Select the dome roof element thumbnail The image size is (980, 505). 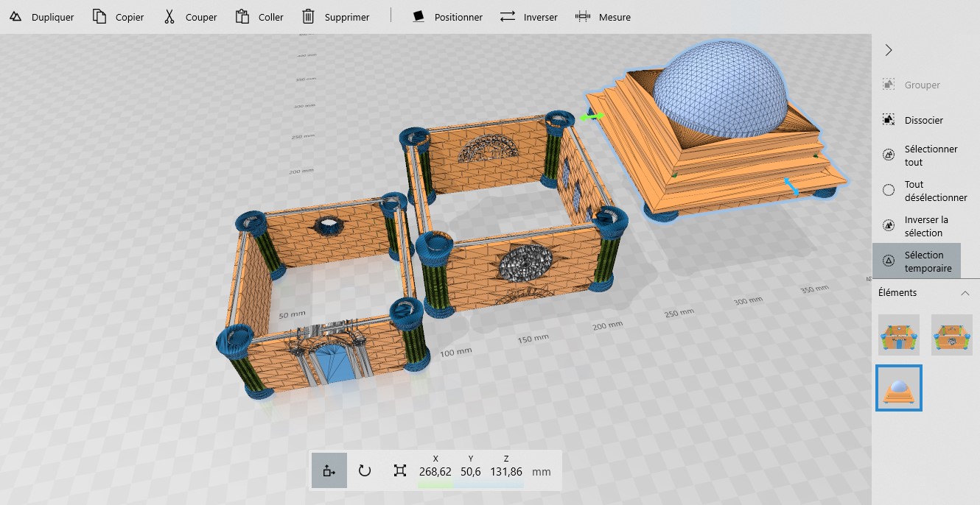pyautogui.click(x=898, y=388)
